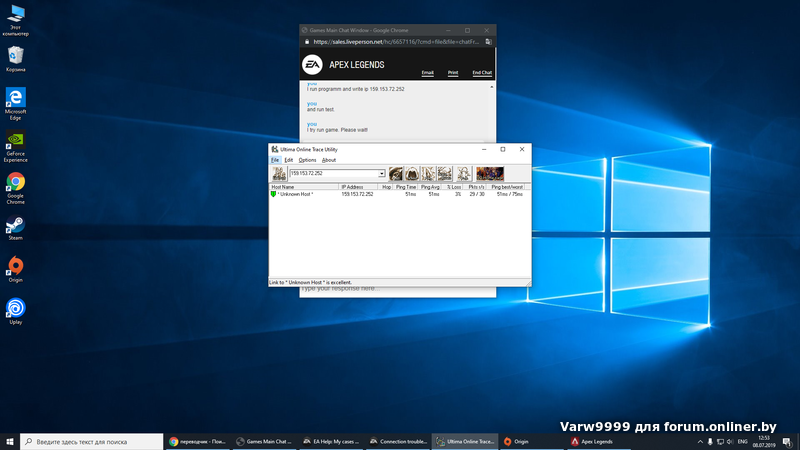Click the Windows Start button
This screenshot has width=800, height=450.
pos(10,441)
